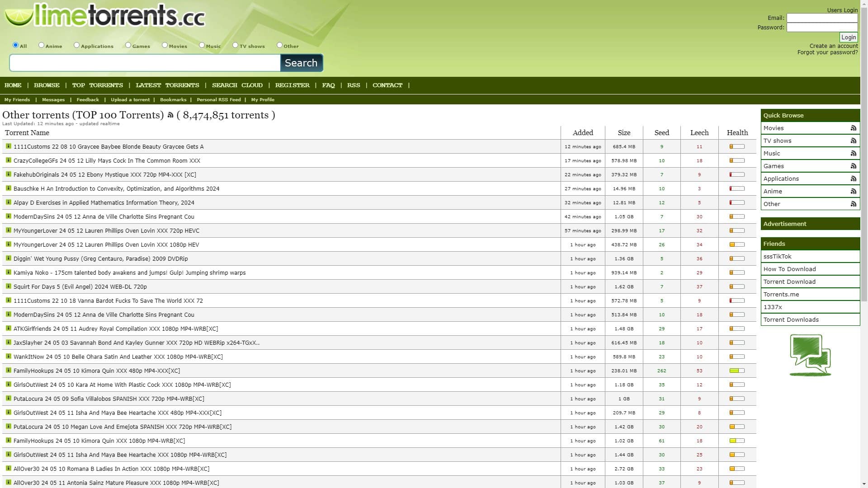Select the Applications category radio button
868x488 pixels.
point(76,45)
